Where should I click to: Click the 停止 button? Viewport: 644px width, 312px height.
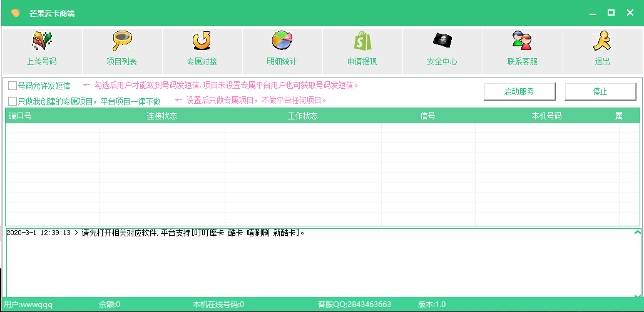coord(600,91)
